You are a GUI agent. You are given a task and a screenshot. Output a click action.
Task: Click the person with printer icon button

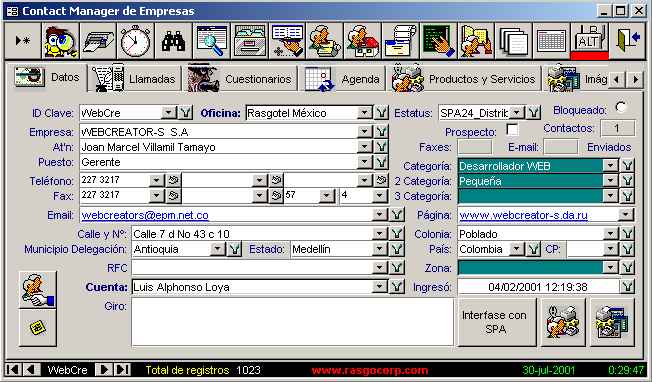(563, 322)
